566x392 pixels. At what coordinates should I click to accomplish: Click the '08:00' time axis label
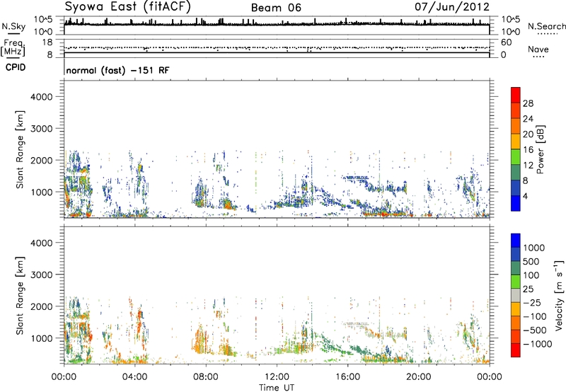tap(205, 377)
